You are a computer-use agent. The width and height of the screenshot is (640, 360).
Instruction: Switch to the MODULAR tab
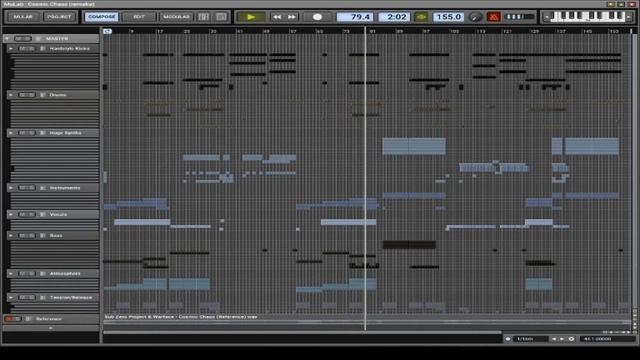[x=176, y=17]
